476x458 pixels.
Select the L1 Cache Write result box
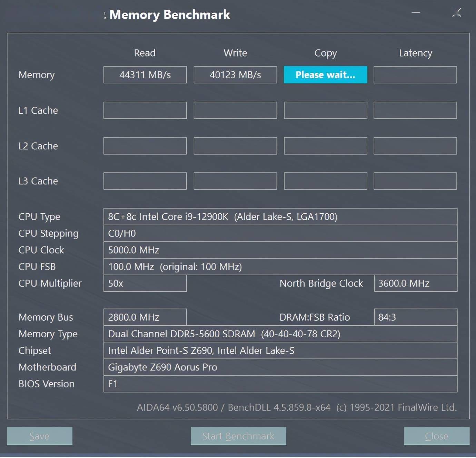click(x=235, y=110)
